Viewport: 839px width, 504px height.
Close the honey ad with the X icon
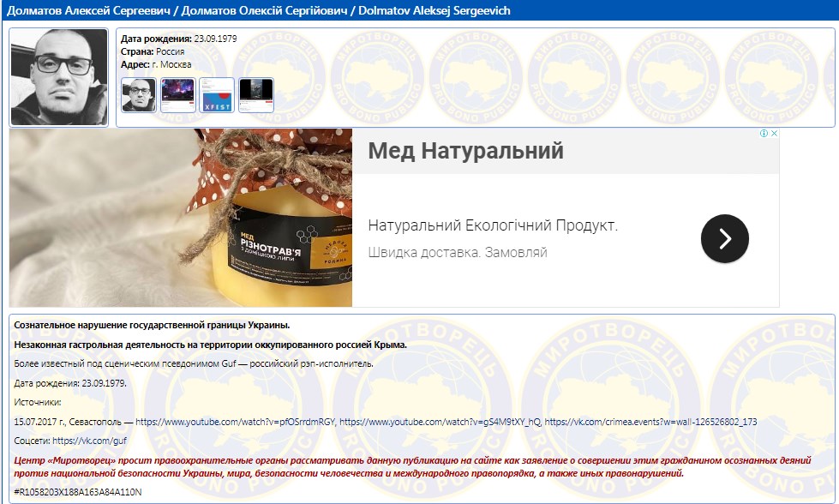[774, 134]
